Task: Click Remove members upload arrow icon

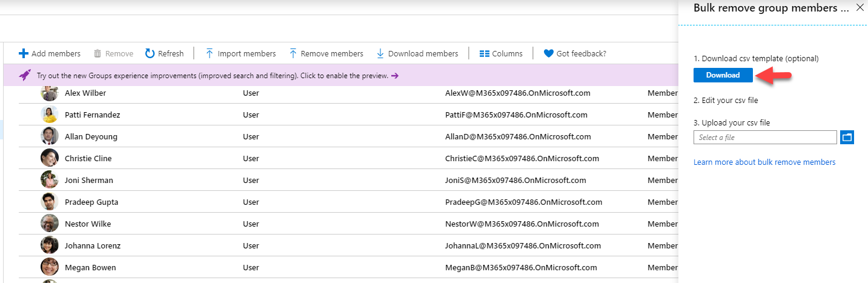Action: coord(293,53)
